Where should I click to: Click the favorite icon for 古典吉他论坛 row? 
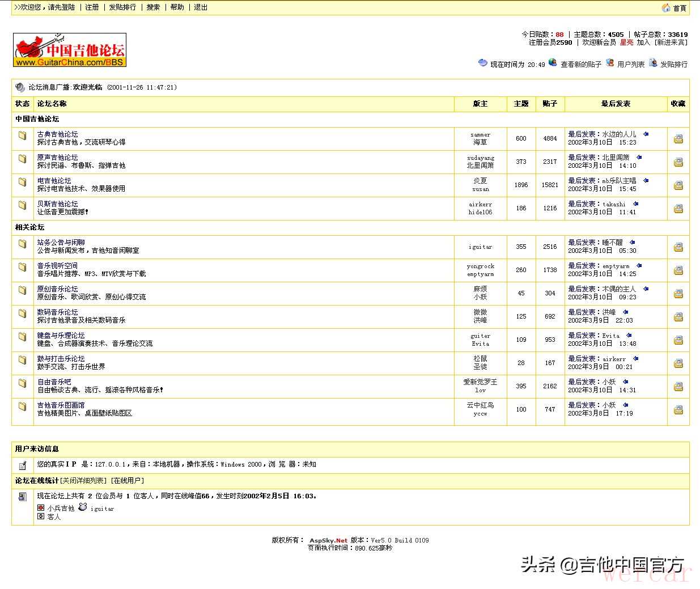pyautogui.click(x=678, y=139)
